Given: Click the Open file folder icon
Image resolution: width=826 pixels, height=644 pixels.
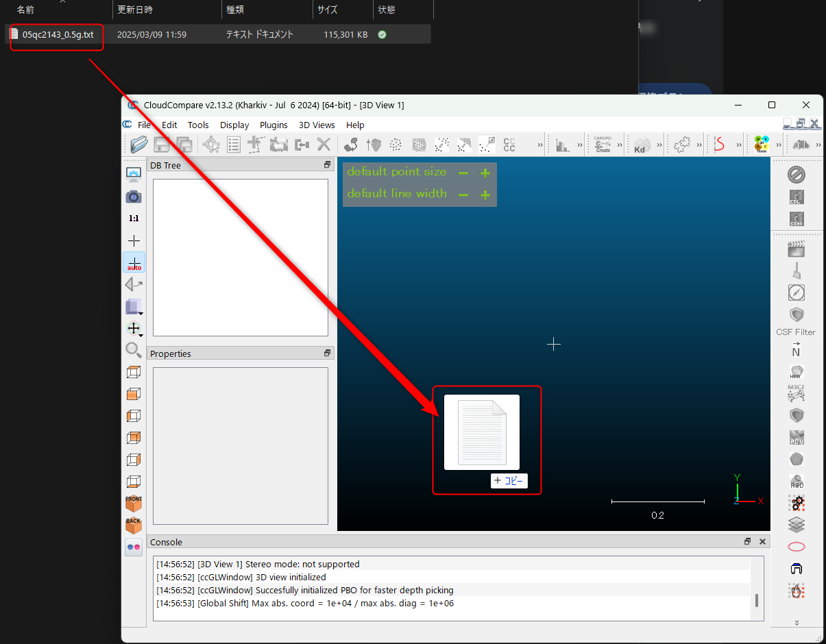Looking at the screenshot, I should pyautogui.click(x=139, y=145).
